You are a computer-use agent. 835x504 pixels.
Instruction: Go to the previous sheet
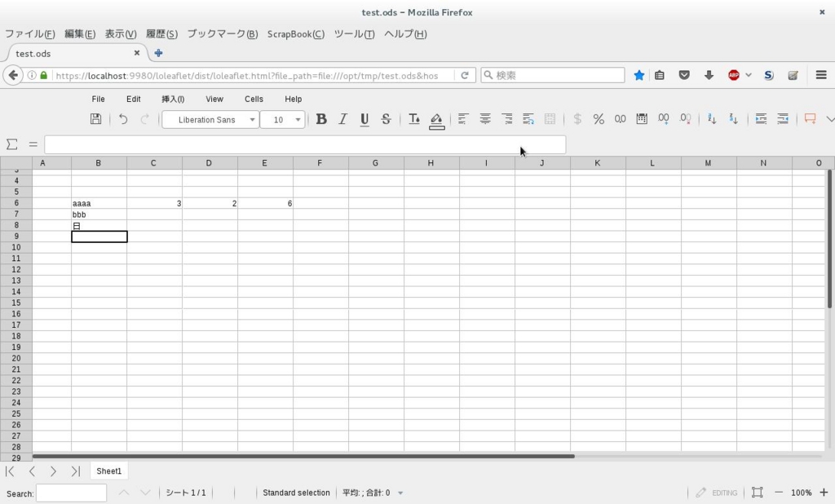point(32,471)
